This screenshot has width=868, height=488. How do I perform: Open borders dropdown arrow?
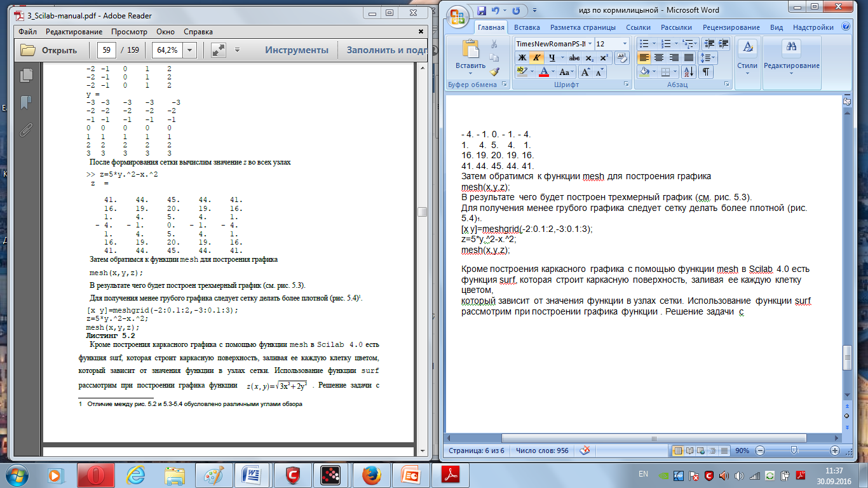[676, 72]
